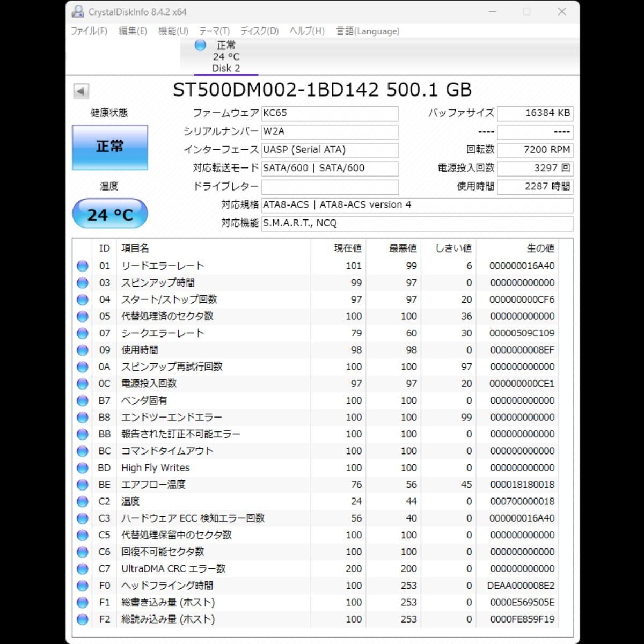Click status orb for ID C7 UltraDMA CRC エラー数
The height and width of the screenshot is (644, 644).
pyautogui.click(x=82, y=568)
